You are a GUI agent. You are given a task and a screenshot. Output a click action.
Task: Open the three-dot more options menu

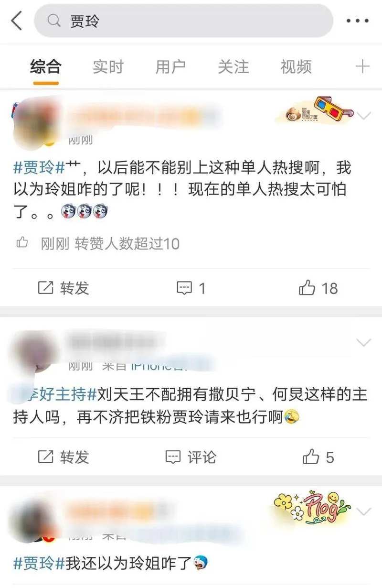tap(358, 21)
